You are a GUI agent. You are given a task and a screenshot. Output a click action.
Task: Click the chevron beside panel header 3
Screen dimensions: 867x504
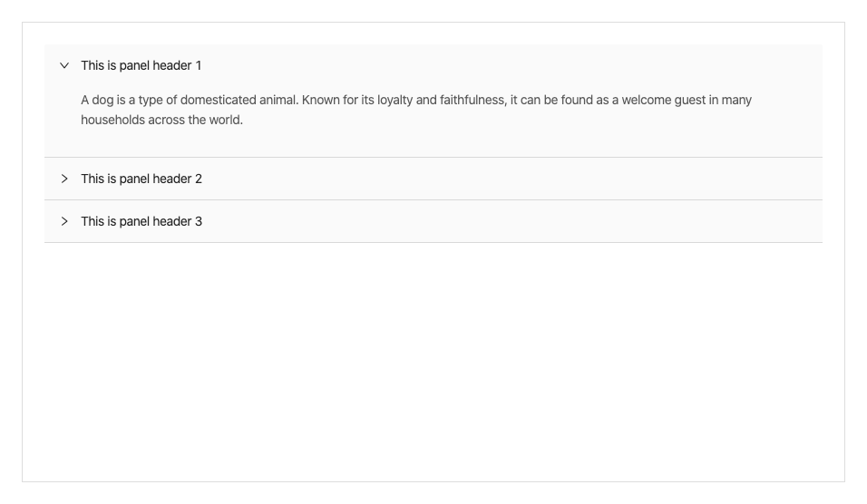pyautogui.click(x=63, y=222)
